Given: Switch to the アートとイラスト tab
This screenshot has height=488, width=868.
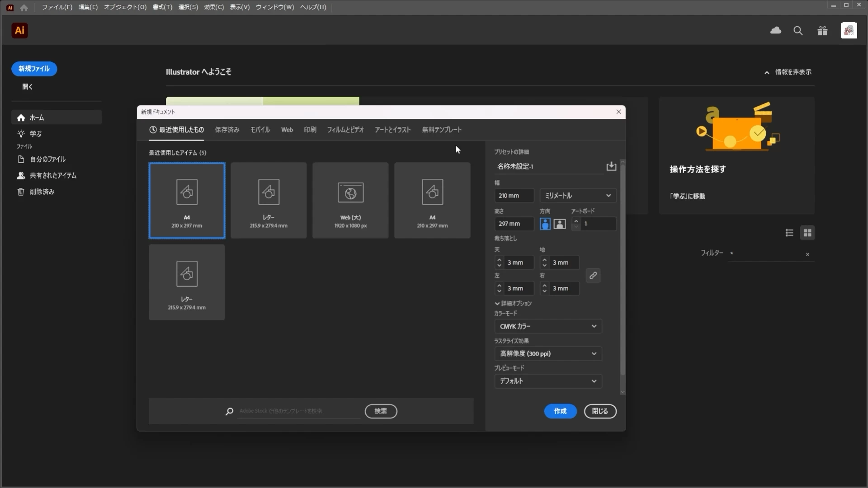Looking at the screenshot, I should 392,130.
